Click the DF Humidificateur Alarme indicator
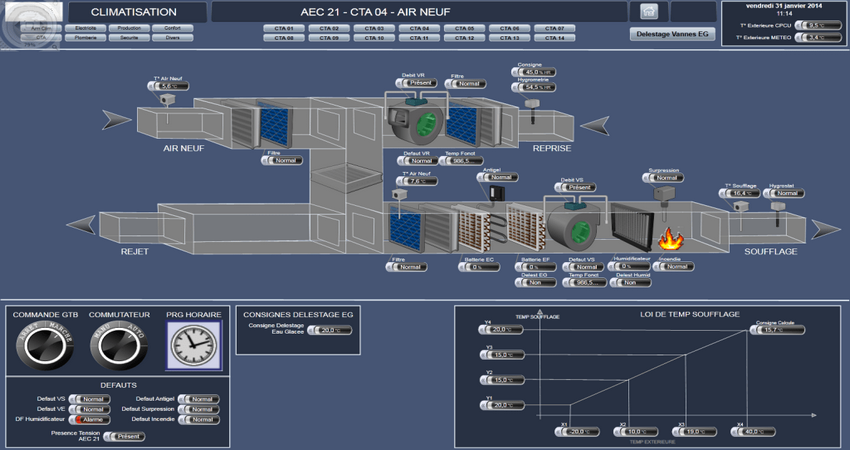850x450 pixels. [x=91, y=420]
